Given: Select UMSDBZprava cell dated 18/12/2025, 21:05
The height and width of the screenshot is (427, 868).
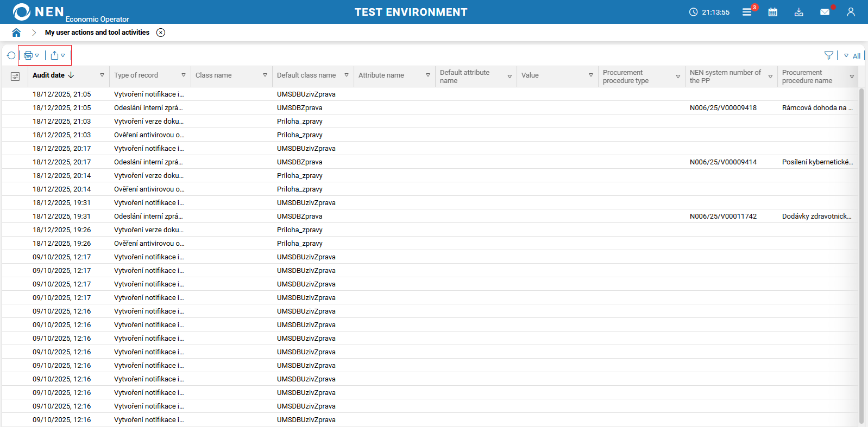Looking at the screenshot, I should (299, 108).
